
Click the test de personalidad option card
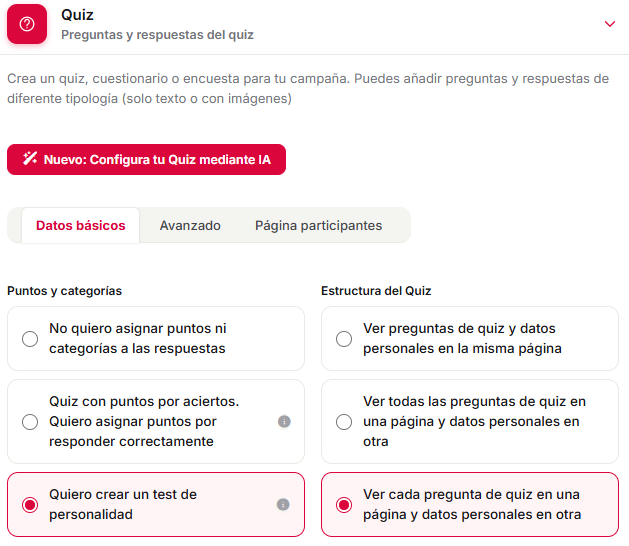click(156, 505)
